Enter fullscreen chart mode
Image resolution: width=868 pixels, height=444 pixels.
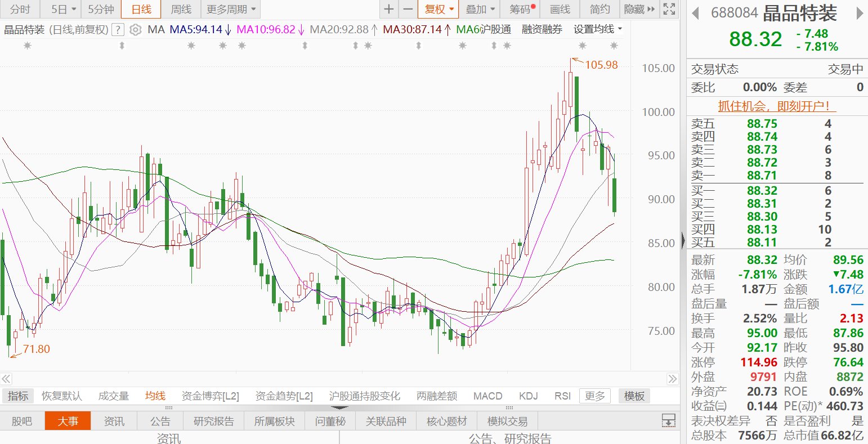(x=668, y=9)
